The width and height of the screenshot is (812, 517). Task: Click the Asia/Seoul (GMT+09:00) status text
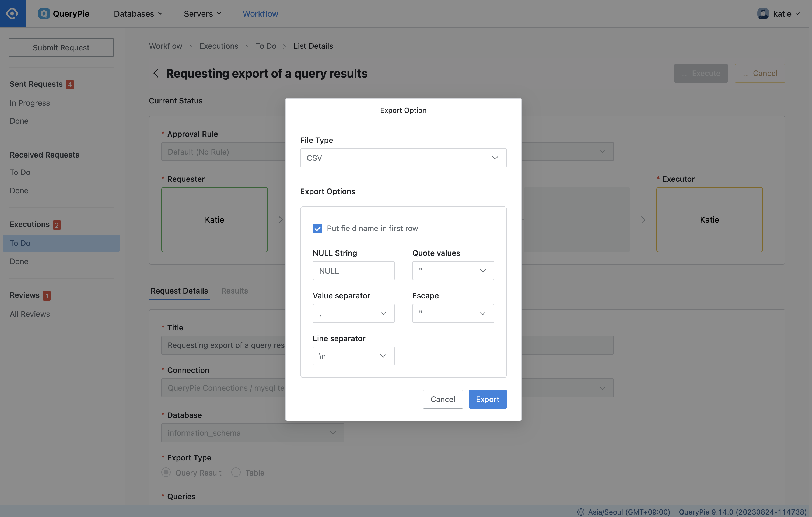629,512
